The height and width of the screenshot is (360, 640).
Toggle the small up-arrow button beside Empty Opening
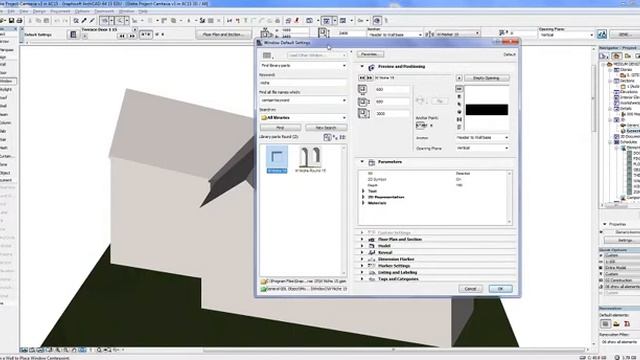(459, 78)
